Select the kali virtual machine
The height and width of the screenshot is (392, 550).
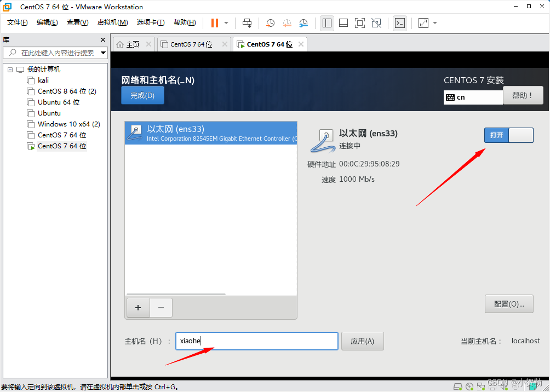tap(38, 80)
